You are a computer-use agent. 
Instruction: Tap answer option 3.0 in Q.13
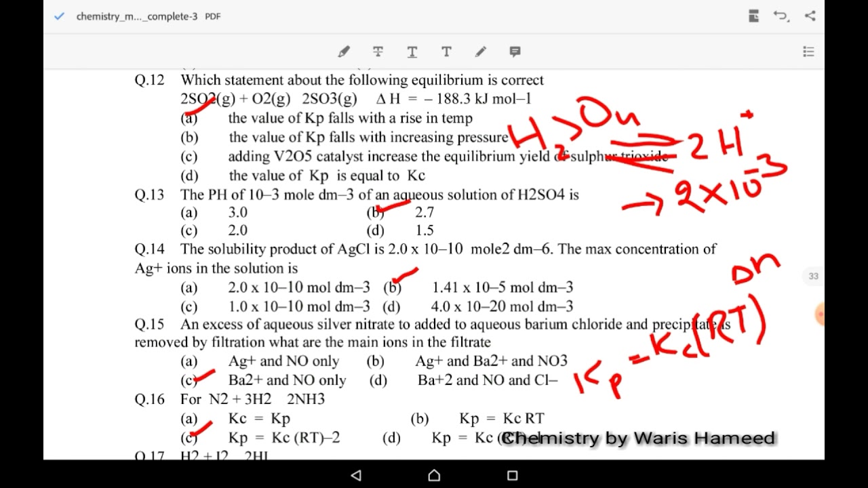[238, 212]
